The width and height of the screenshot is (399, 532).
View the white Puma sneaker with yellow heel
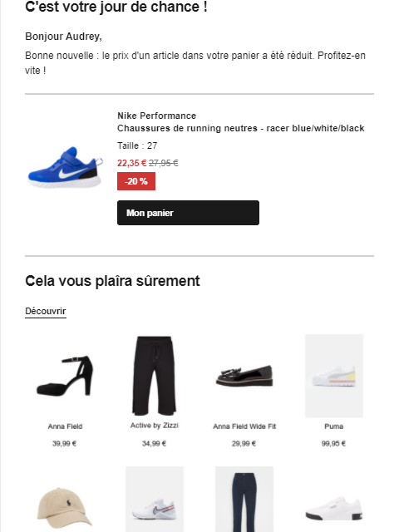tap(334, 376)
